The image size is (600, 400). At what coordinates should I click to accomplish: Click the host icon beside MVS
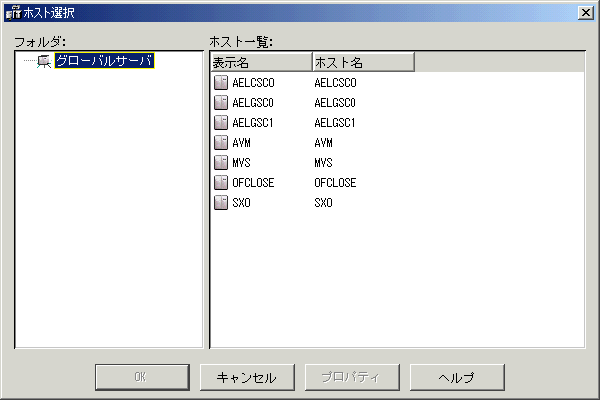pos(221,162)
